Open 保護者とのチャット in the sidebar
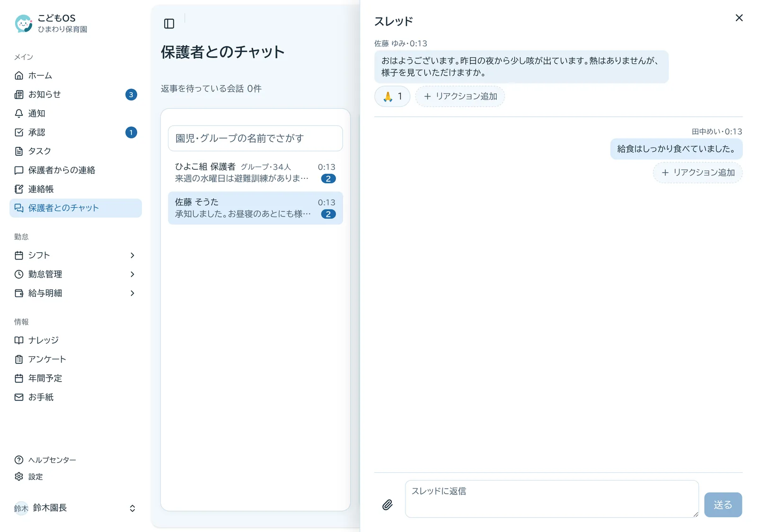 [x=76, y=208]
